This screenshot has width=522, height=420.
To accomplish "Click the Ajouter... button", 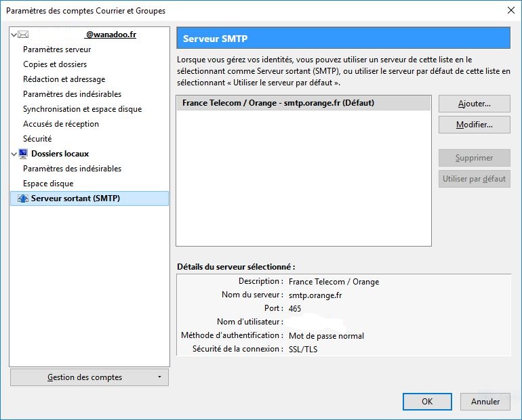I will tap(474, 104).
